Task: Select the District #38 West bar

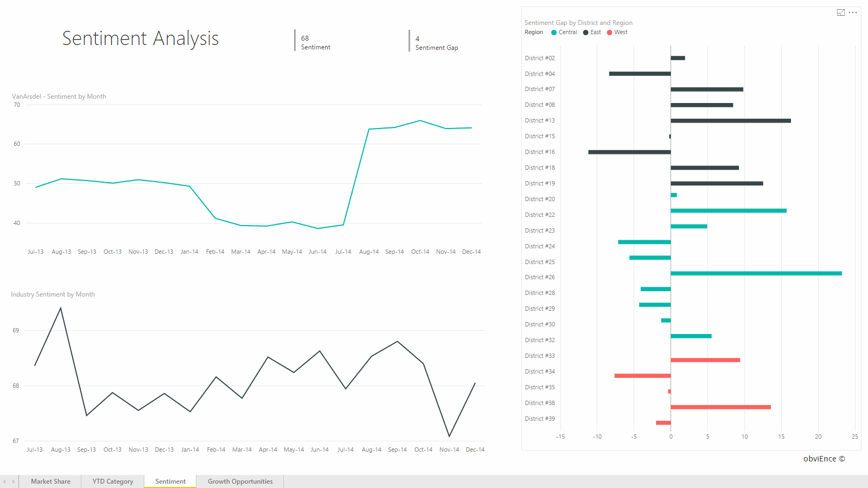Action: (x=720, y=407)
